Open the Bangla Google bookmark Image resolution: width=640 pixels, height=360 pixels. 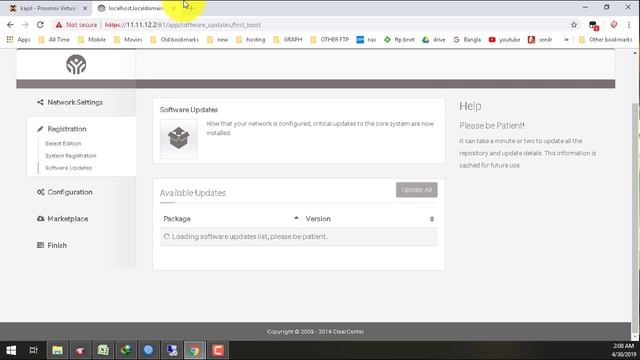[x=467, y=40]
